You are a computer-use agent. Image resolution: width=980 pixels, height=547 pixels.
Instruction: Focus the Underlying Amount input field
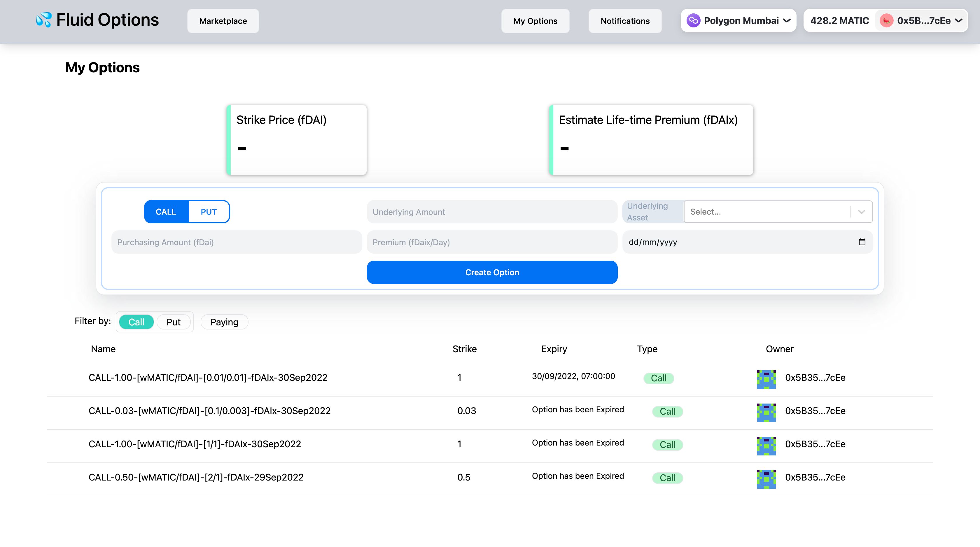point(492,211)
